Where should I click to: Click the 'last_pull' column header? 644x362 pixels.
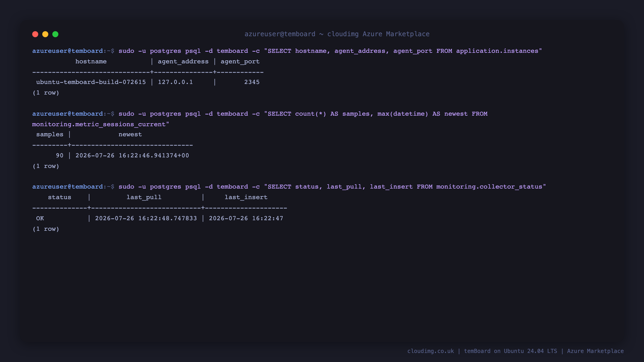pyautogui.click(x=144, y=197)
